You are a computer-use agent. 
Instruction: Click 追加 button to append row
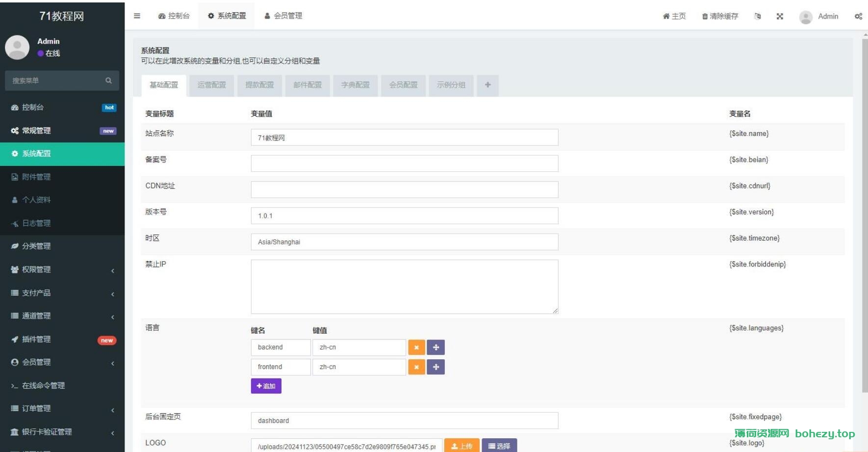pos(266,386)
